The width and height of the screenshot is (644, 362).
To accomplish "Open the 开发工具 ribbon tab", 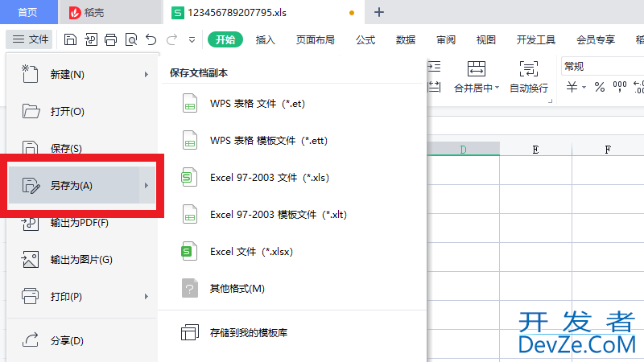I will pos(535,39).
